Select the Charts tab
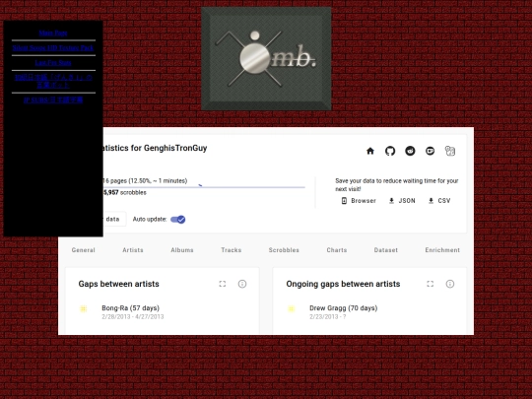Screen dimensions: 532x399 tap(337, 250)
